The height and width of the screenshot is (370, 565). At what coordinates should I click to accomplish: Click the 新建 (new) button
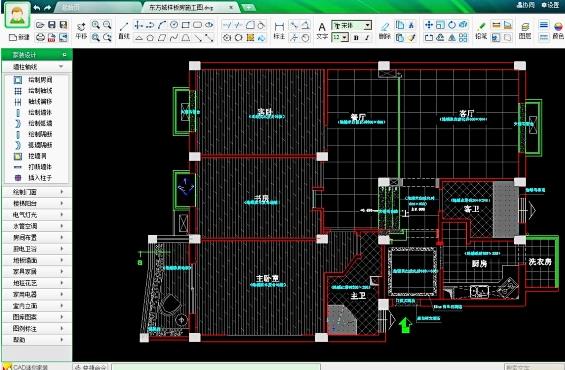click(x=19, y=37)
